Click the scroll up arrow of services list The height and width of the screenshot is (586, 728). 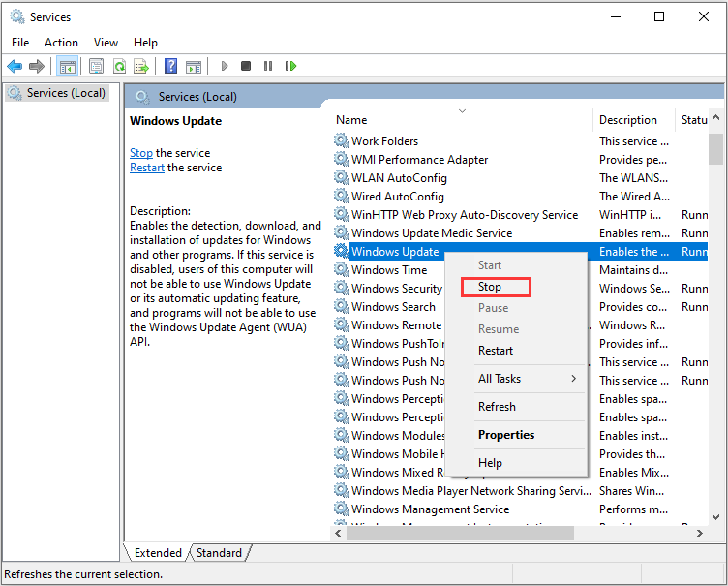[715, 118]
